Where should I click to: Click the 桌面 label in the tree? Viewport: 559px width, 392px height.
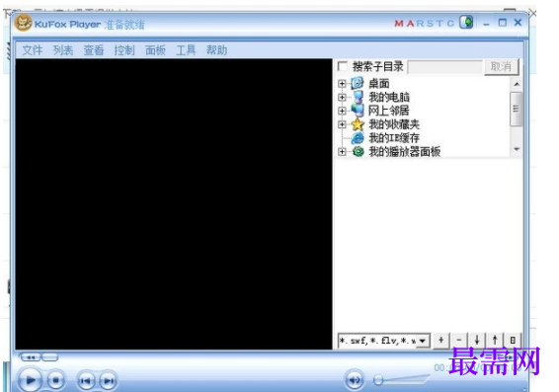(x=379, y=83)
